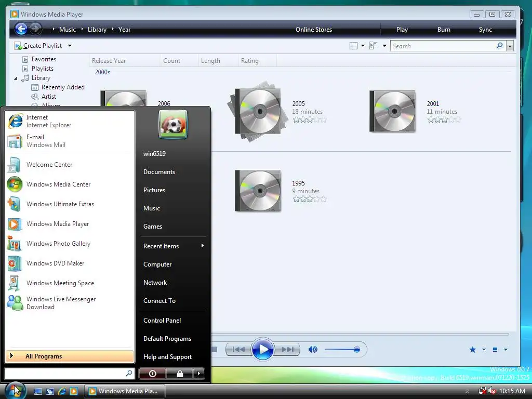Skip to Previous track
Screen dimensions: 532x399
[238, 350]
